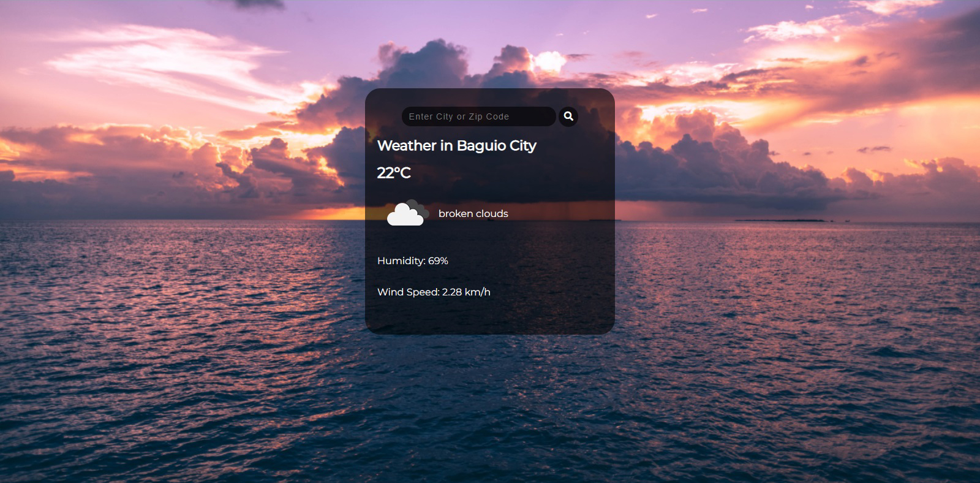Click the Wind Speed: 2.28 km/h line
This screenshot has width=980, height=483.
[434, 292]
